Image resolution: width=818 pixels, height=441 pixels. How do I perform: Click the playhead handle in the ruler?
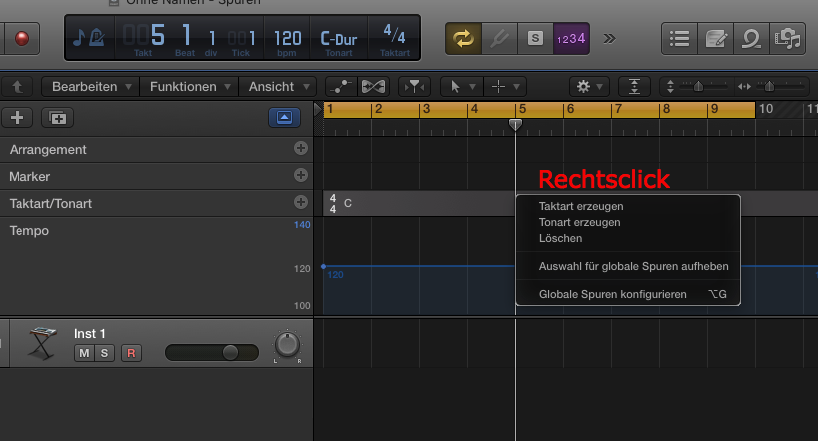pyautogui.click(x=515, y=124)
